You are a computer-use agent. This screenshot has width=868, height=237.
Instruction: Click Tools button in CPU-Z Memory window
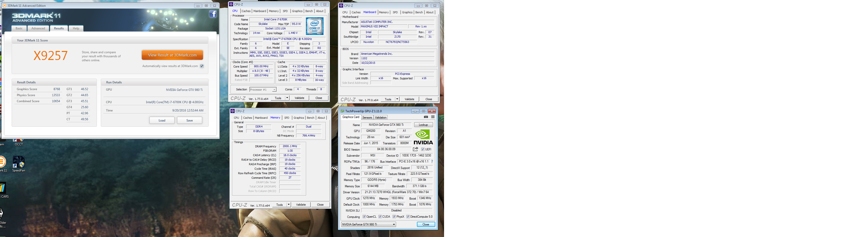click(x=279, y=205)
